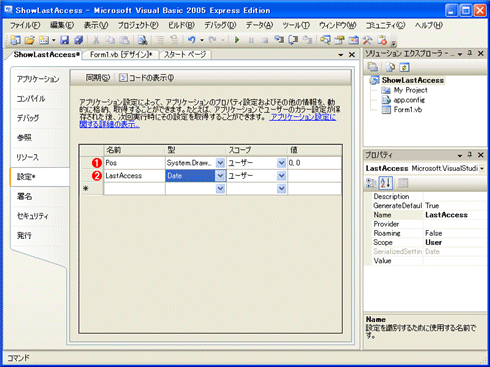This screenshot has width=490, height=367.
Task: Open the Object Browser toolbar icon
Action: [353, 40]
